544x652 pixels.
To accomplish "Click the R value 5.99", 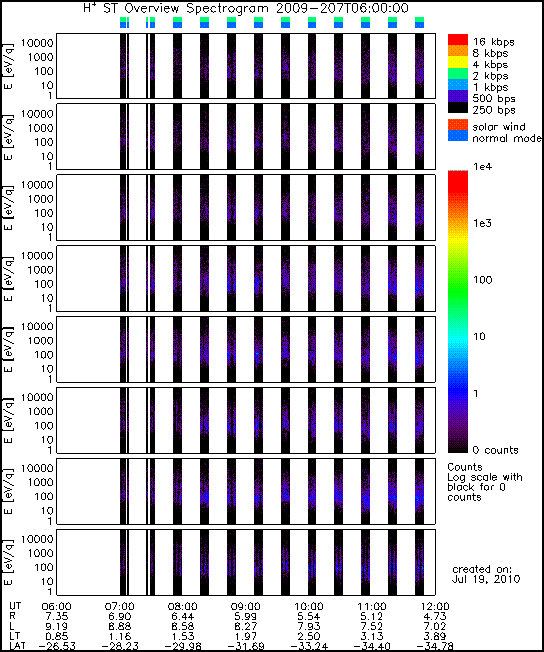I will 245,617.
